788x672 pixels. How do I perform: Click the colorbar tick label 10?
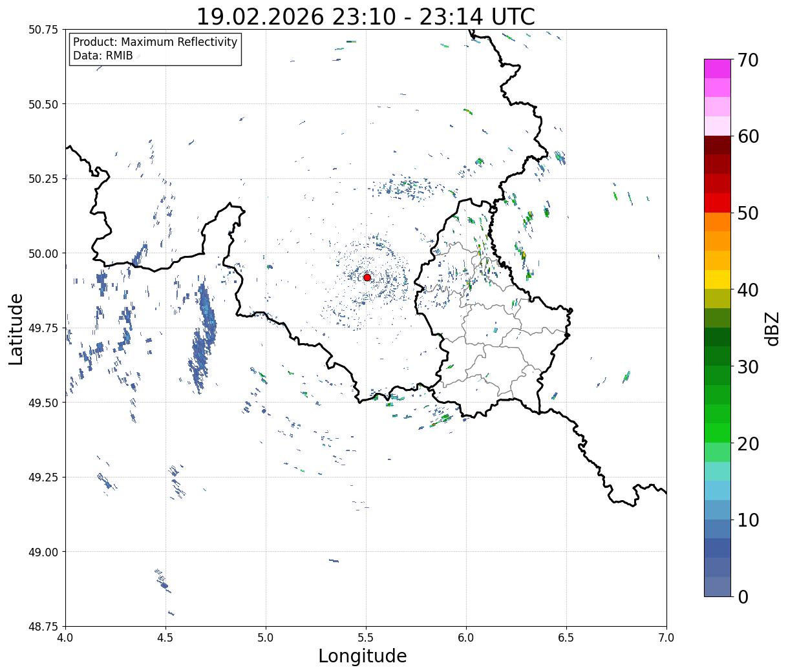pyautogui.click(x=747, y=520)
